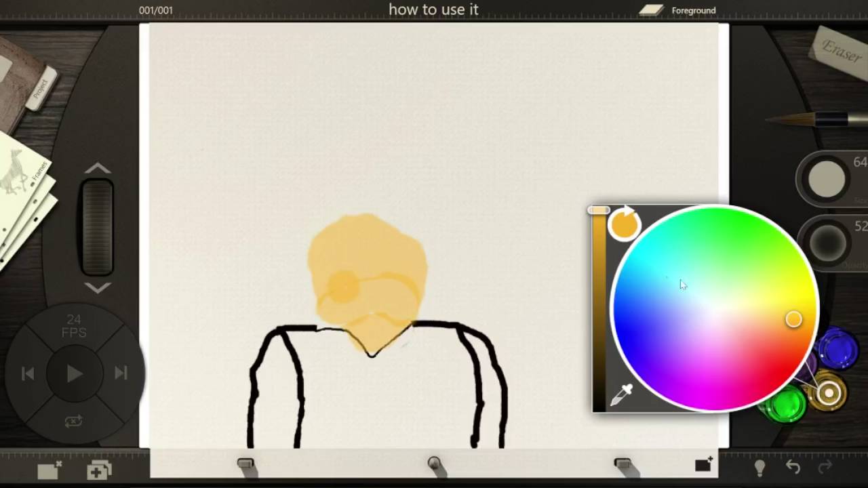
Task: Select the green paint pot
Action: click(x=787, y=405)
